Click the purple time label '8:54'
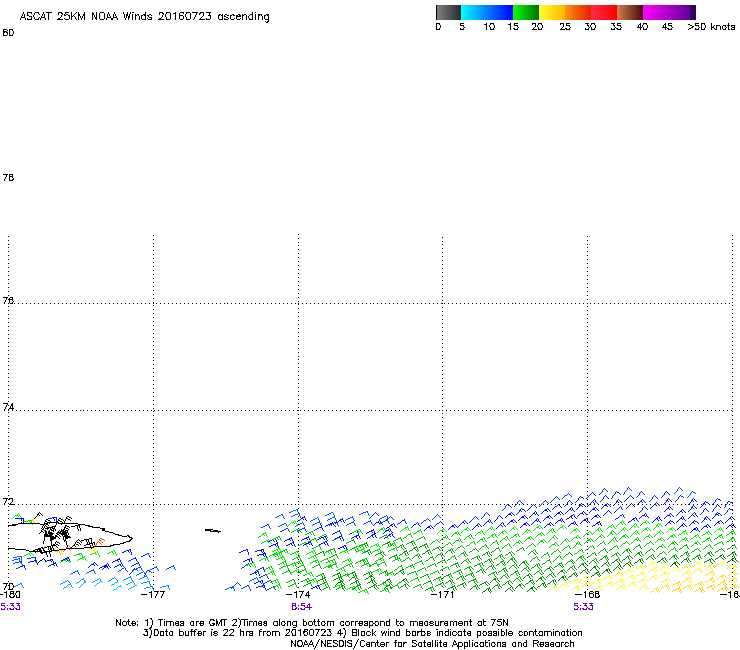 301,607
